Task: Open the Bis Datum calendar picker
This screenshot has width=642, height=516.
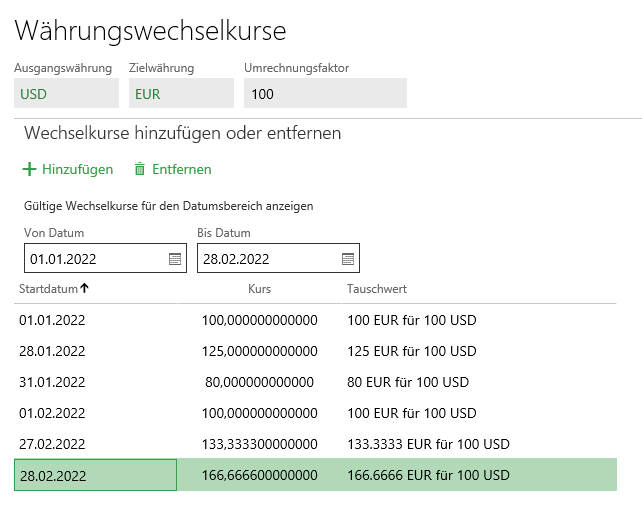Action: 348,259
